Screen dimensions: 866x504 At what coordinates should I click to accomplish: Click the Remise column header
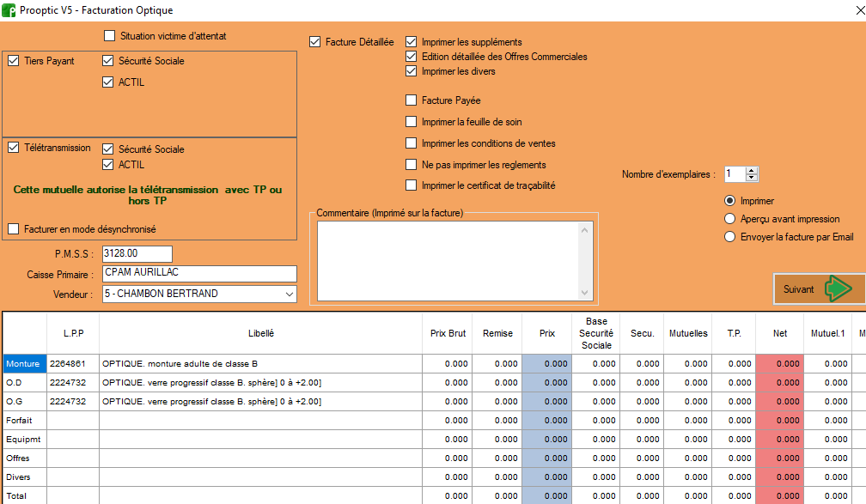tap(497, 333)
